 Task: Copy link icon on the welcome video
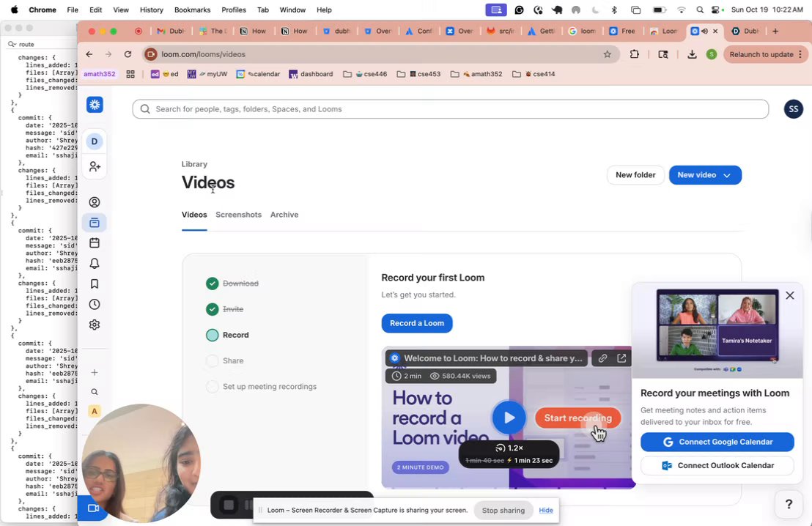pyautogui.click(x=603, y=358)
